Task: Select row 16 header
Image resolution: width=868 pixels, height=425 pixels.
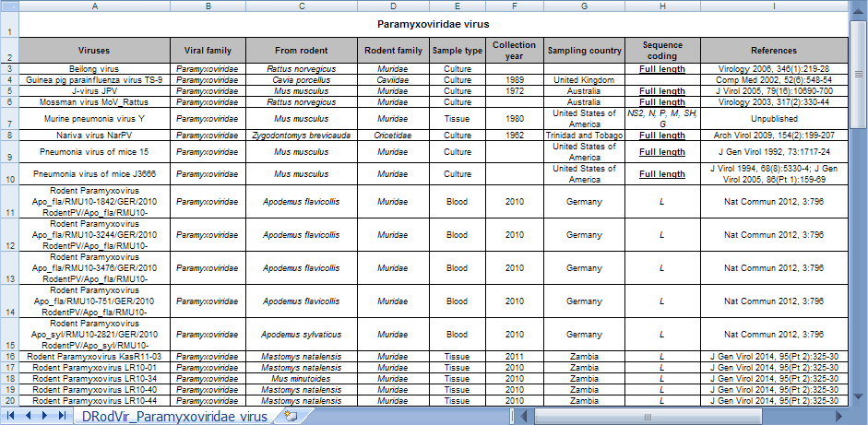Action: tap(9, 357)
